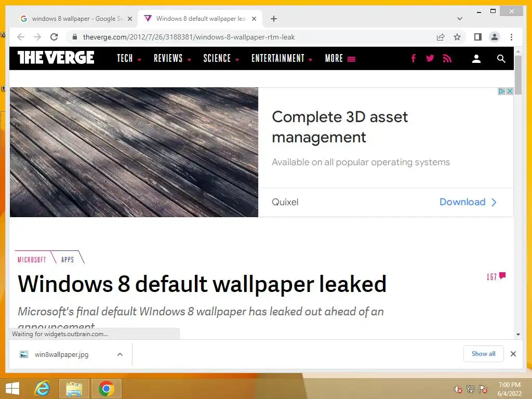This screenshot has width=532, height=399.
Task: Click the Windows 8 default wallpaper leaked headline
Action: 202,284
